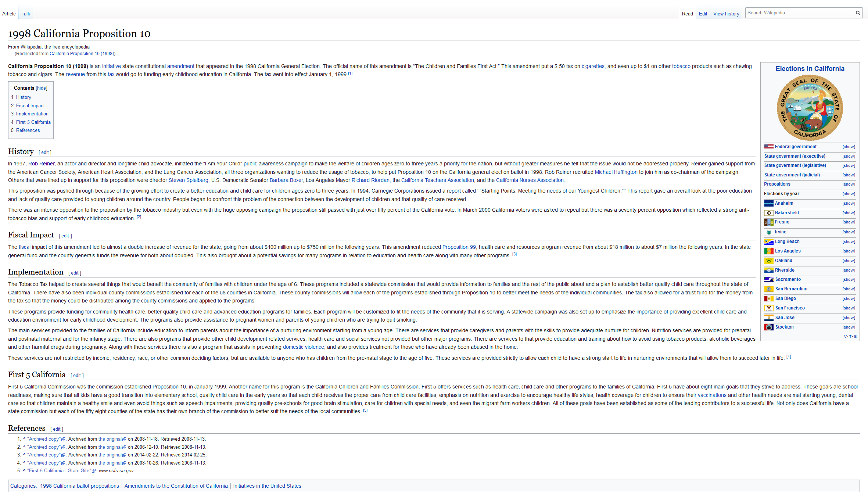868x498 pixels.
Task: Expand State government (legislative) list
Action: click(849, 166)
